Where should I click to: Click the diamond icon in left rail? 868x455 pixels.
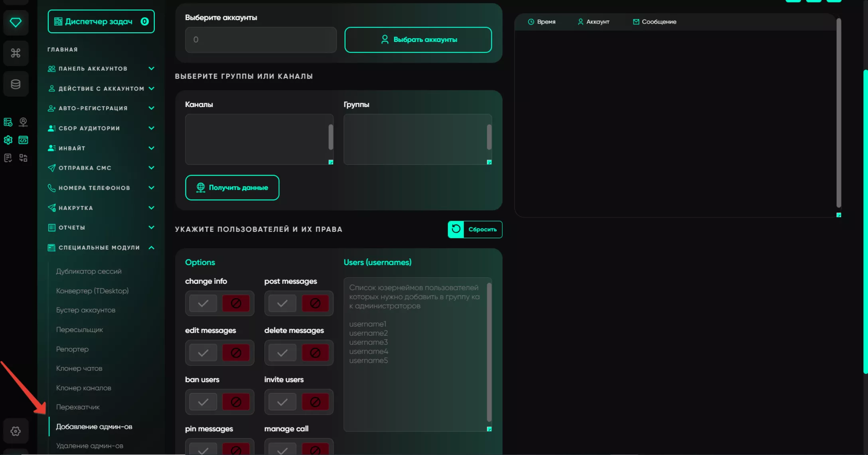[x=16, y=22]
